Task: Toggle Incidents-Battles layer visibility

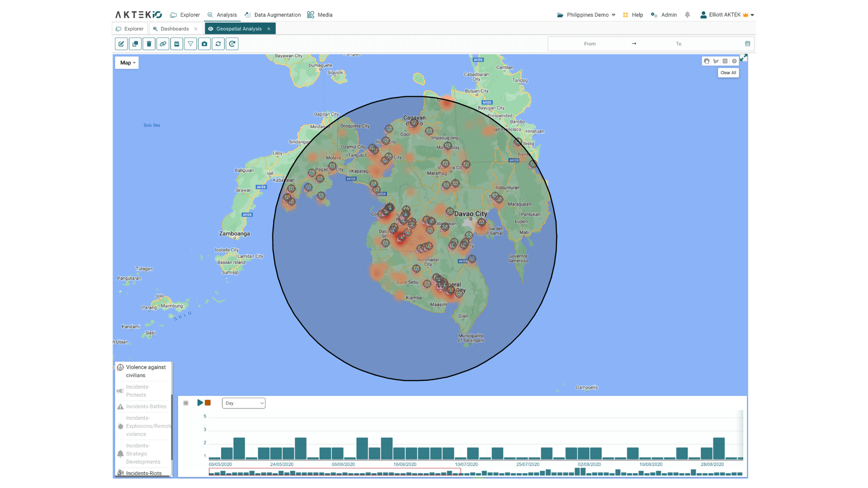Action: [146, 406]
